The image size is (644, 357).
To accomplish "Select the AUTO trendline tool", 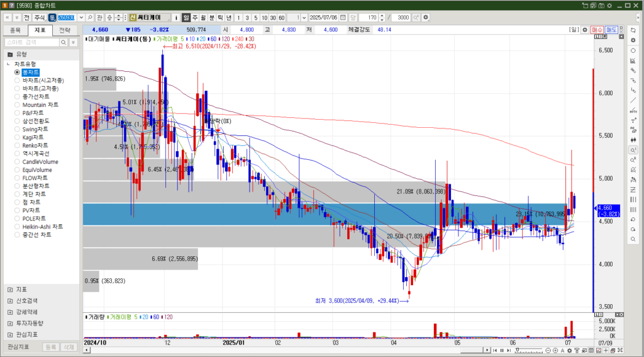I will (633, 111).
